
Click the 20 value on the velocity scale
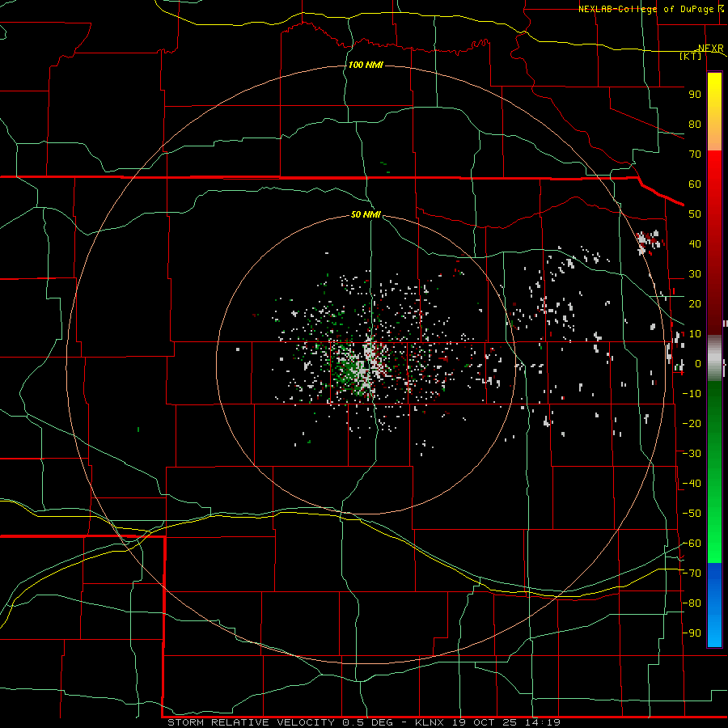695,303
